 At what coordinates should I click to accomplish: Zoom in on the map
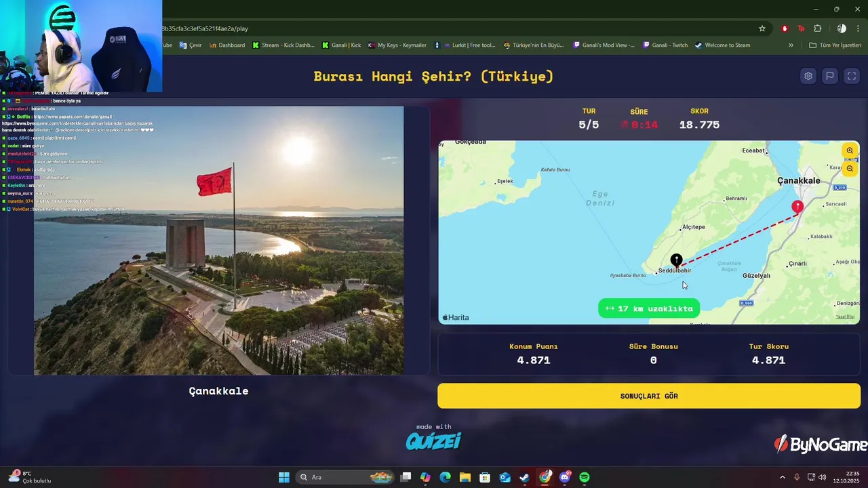[x=850, y=150]
